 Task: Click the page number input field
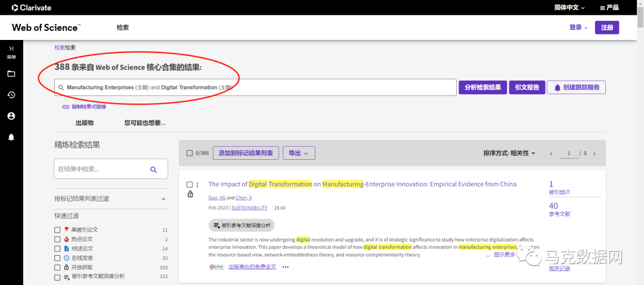[x=569, y=154]
